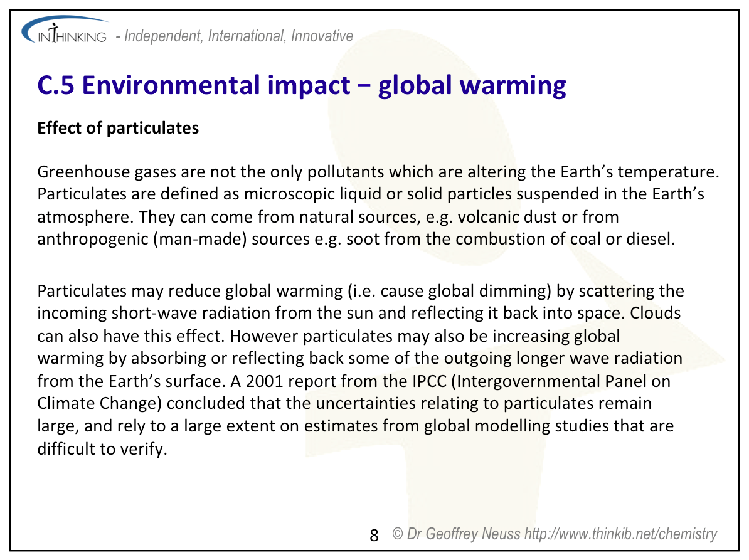Click the phrase 'difficult to verify'
The height and width of the screenshot is (560, 749).
(102, 449)
